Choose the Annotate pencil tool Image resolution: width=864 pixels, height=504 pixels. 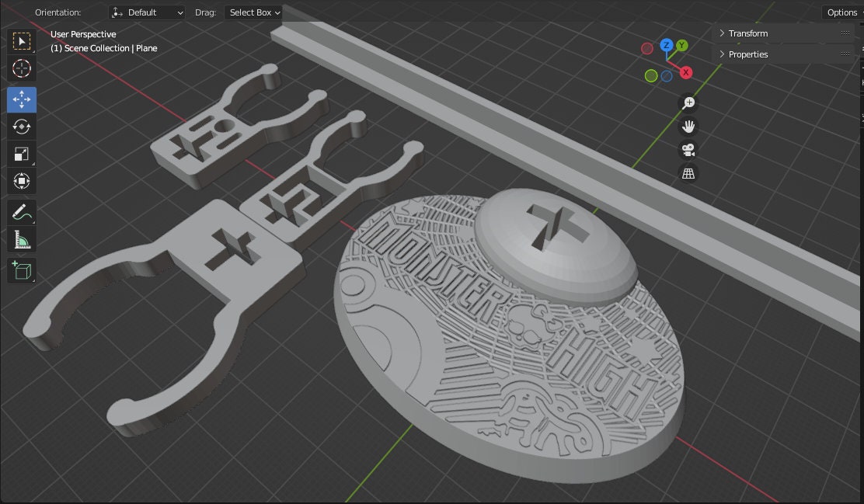pyautogui.click(x=22, y=212)
